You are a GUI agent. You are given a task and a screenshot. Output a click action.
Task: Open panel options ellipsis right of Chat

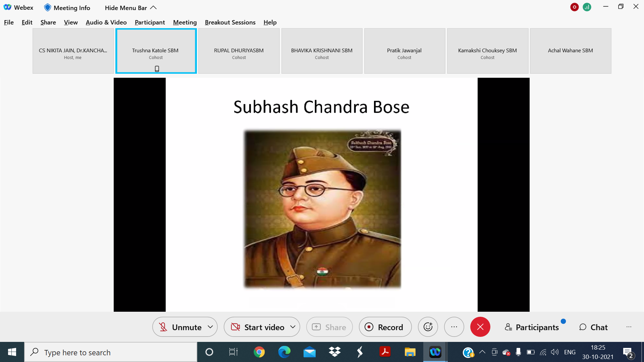(x=629, y=327)
